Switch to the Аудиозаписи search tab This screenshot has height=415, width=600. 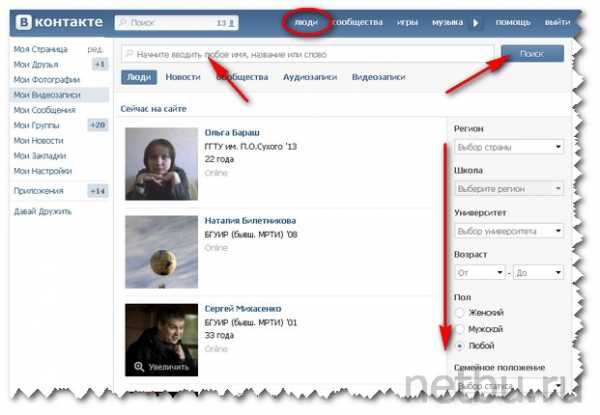[310, 77]
